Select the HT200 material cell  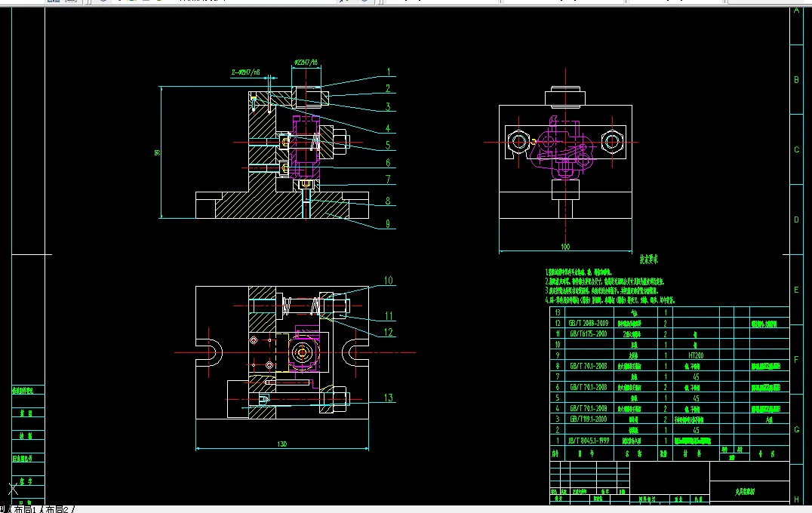click(x=696, y=355)
